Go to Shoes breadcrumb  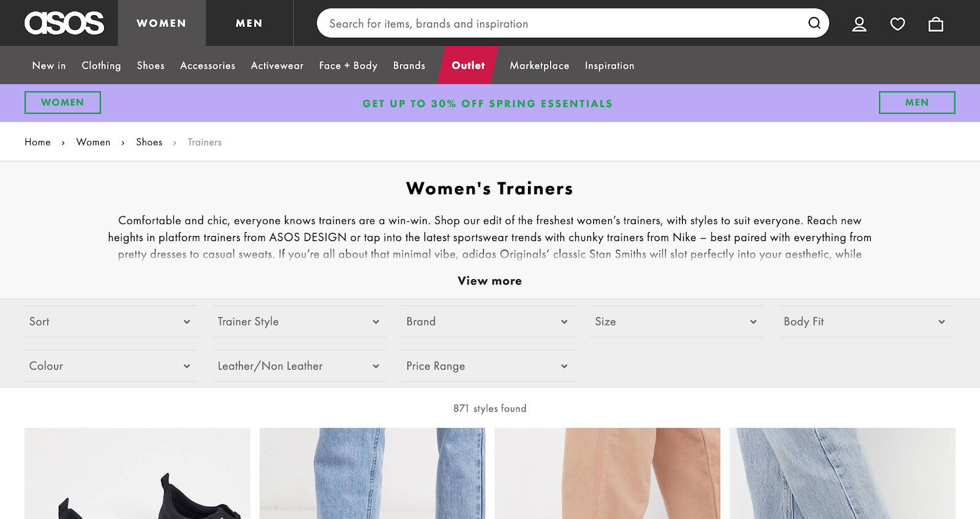pyautogui.click(x=149, y=142)
